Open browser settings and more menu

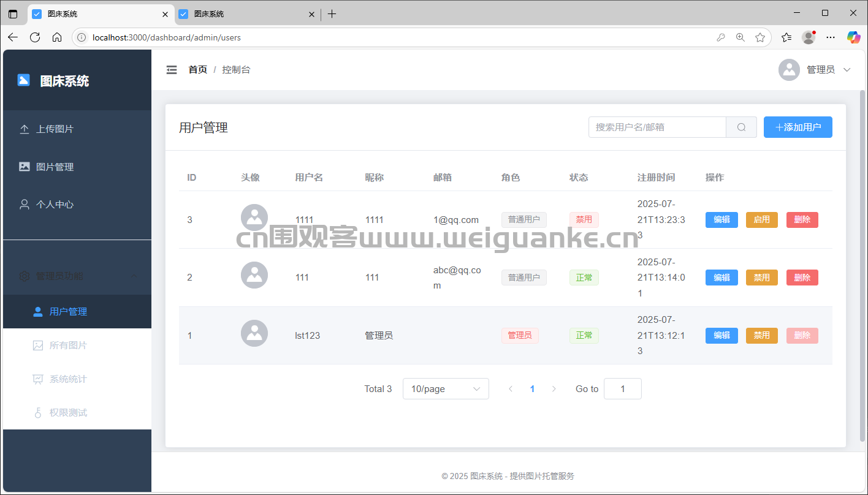coord(831,37)
